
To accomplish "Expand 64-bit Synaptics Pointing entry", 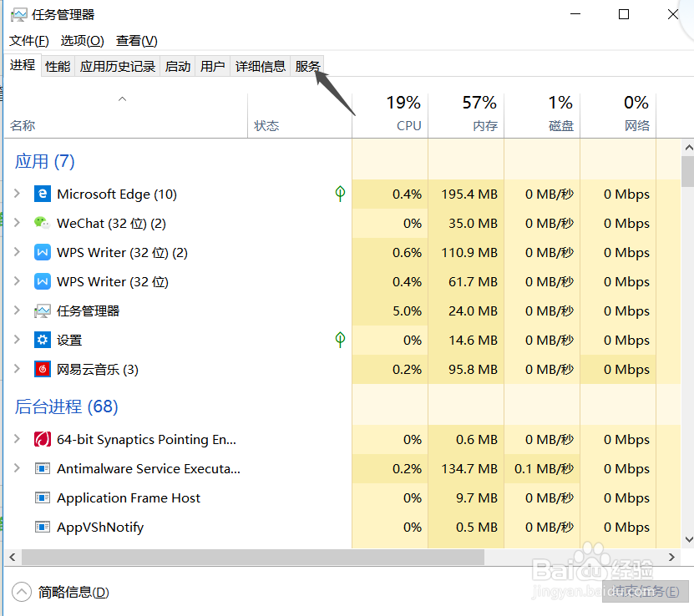I will coord(17,439).
